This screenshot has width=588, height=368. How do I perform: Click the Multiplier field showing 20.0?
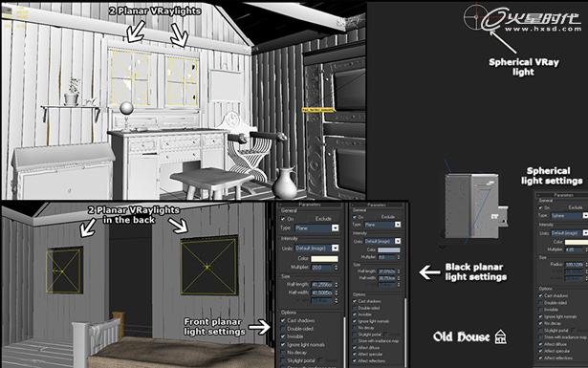(x=322, y=268)
